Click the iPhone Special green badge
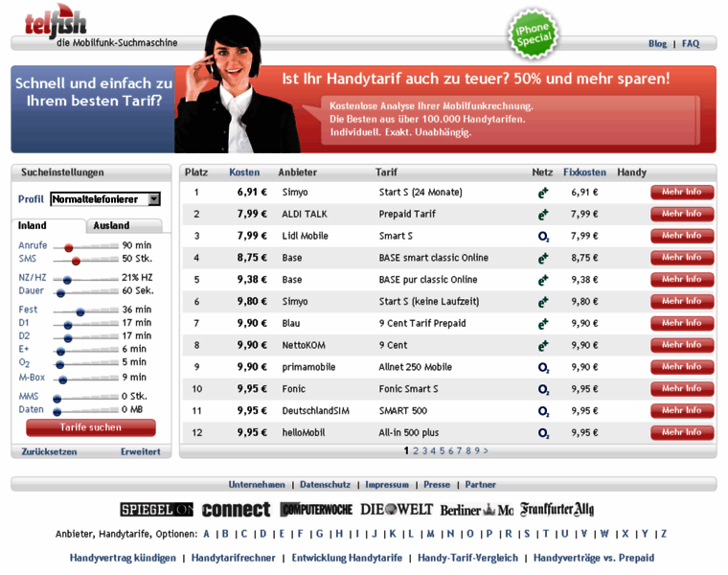This screenshot has width=728, height=575. [534, 34]
